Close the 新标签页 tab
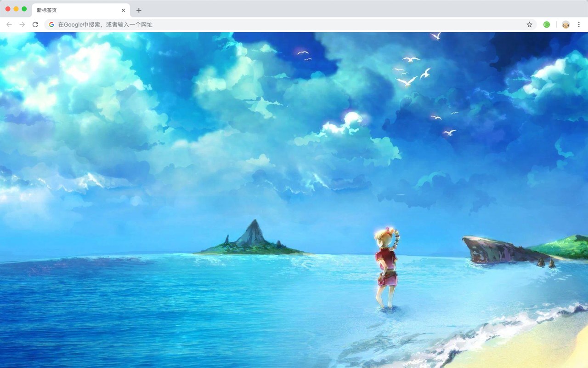588x368 pixels. point(123,10)
